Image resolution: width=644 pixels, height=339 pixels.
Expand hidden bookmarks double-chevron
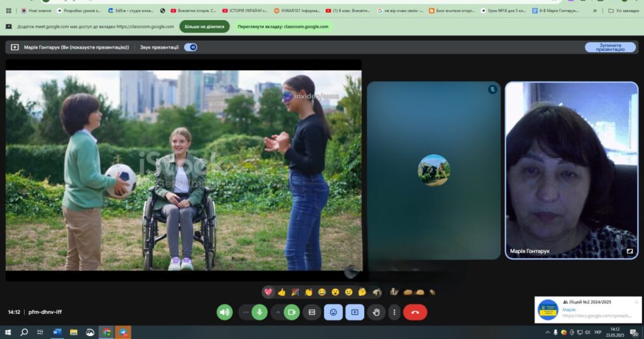pos(595,11)
